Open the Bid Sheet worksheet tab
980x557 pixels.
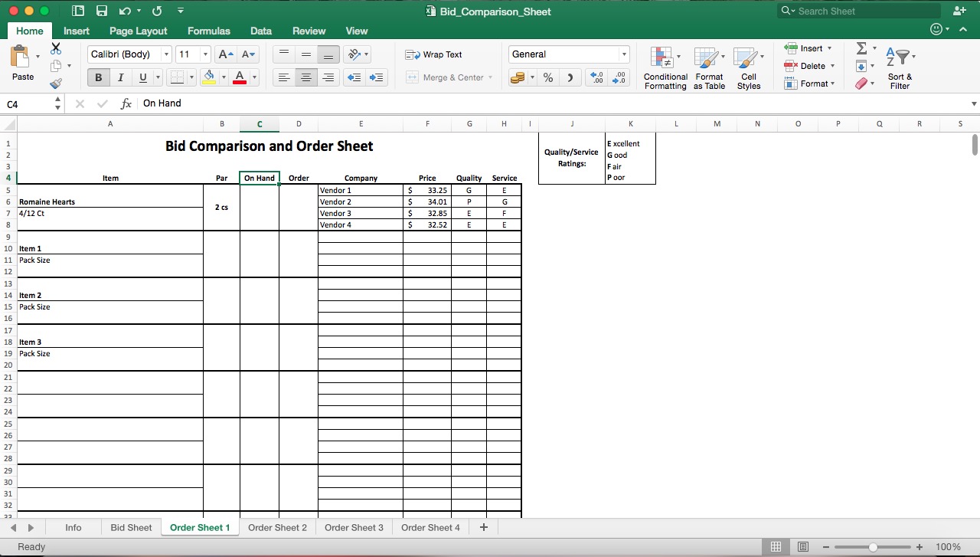pyautogui.click(x=130, y=527)
